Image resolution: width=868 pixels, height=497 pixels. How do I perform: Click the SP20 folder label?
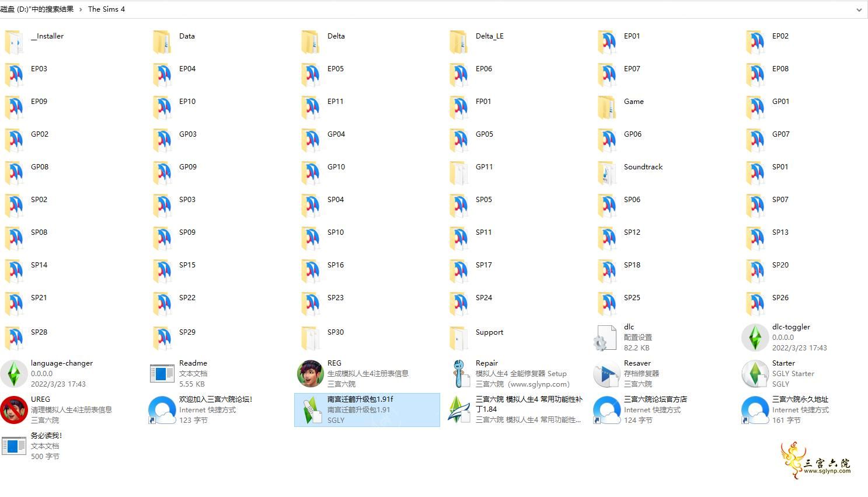[x=780, y=265]
